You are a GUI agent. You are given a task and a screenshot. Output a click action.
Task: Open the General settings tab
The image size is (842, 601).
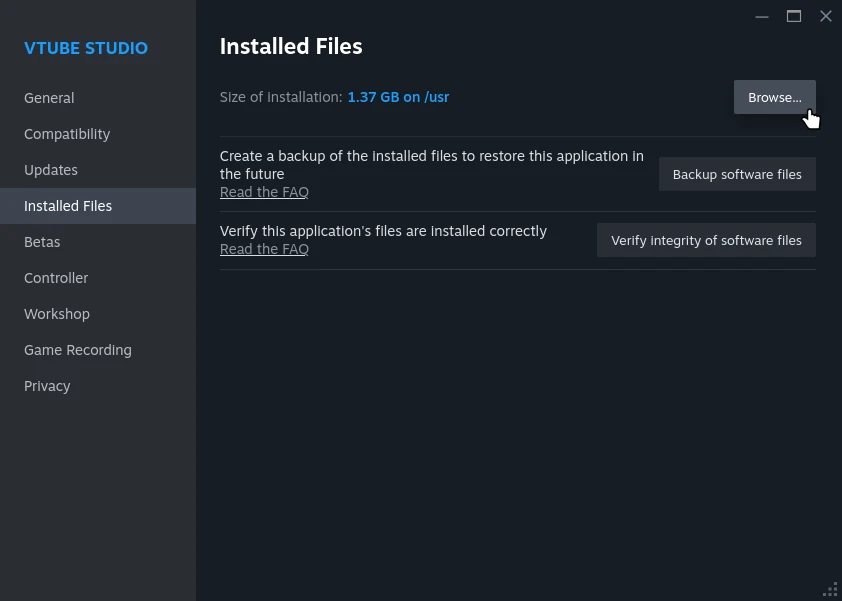[98, 98]
